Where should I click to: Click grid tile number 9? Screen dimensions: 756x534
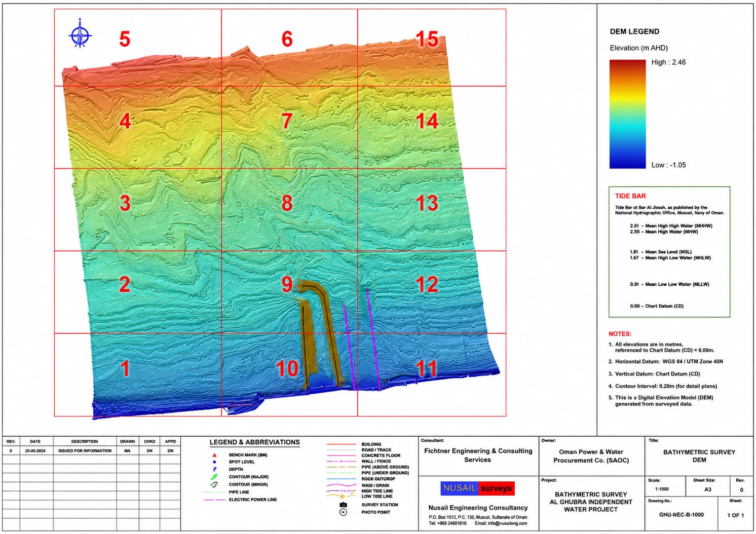(287, 285)
